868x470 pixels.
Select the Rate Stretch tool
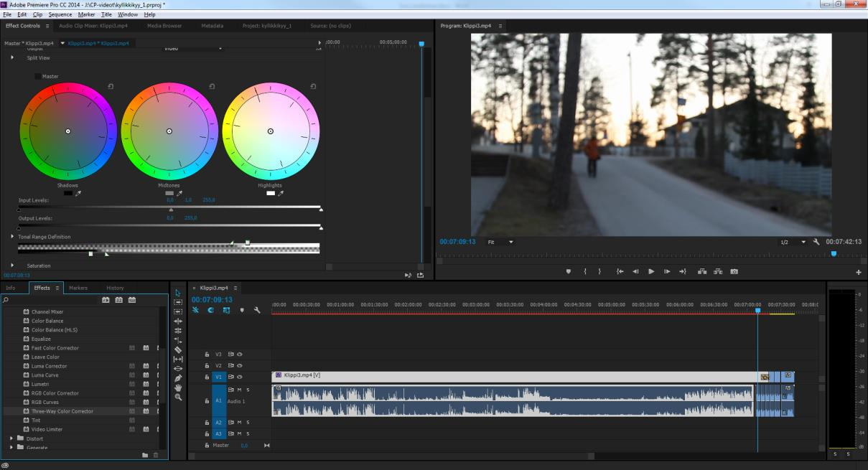(179, 340)
